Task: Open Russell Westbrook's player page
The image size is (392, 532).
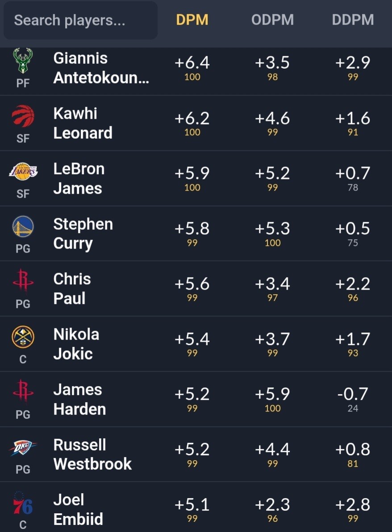Action: (92, 454)
